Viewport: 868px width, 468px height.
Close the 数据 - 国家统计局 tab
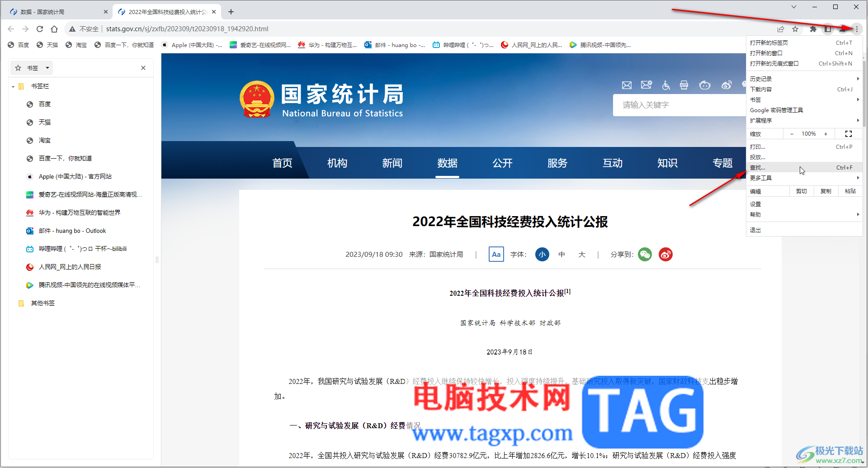point(106,12)
